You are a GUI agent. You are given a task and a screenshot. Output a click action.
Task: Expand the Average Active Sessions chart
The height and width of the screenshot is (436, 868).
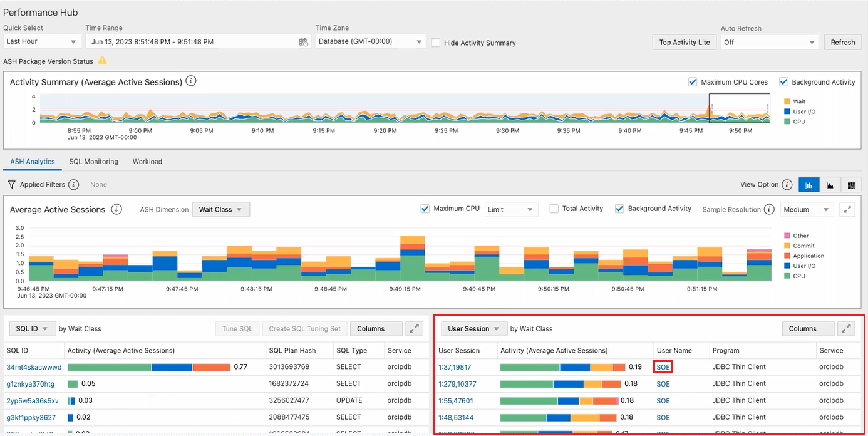point(847,209)
